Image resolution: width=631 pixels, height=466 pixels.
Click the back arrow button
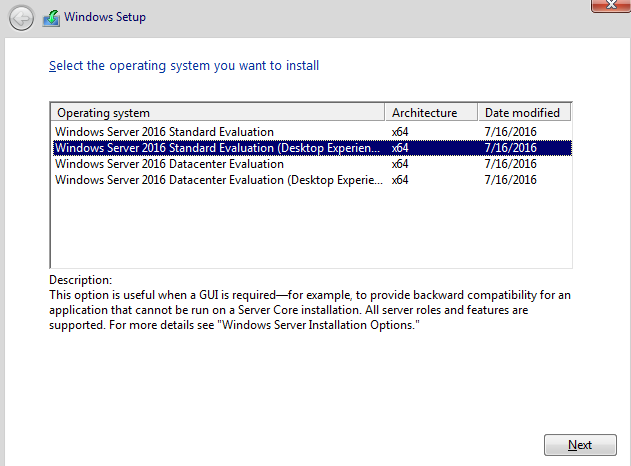(x=21, y=18)
